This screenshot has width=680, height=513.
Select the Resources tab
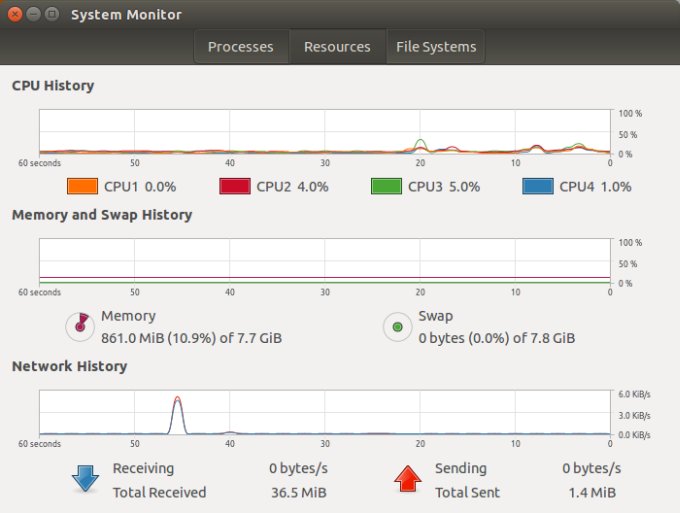(x=337, y=47)
